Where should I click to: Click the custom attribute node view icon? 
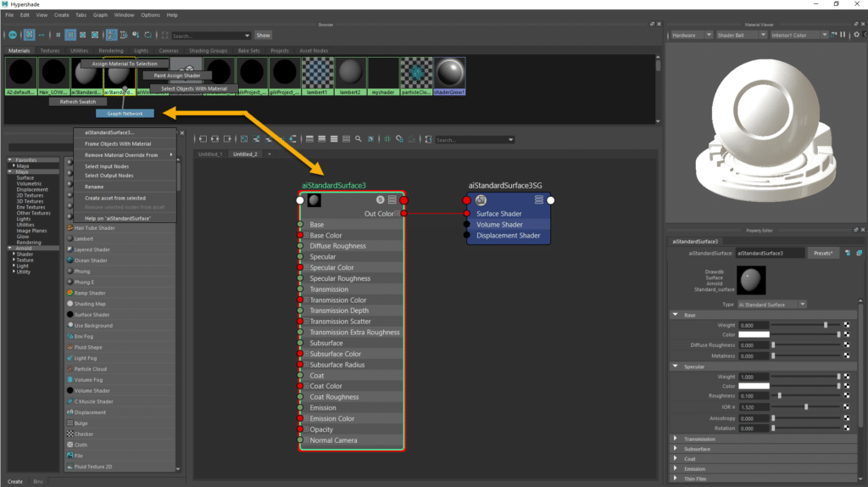[346, 139]
